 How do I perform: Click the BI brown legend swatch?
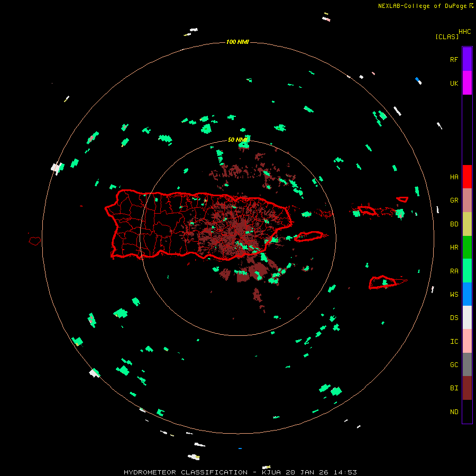pos(467,388)
